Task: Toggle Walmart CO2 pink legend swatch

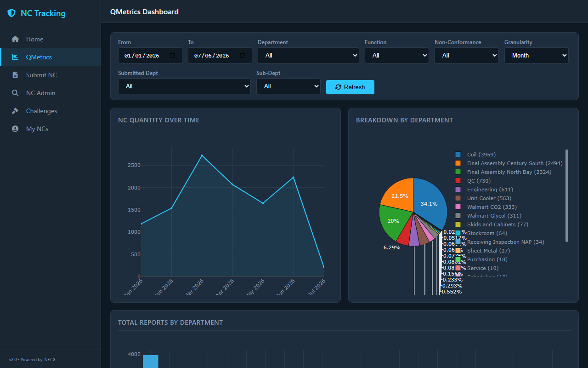Action: (458, 207)
